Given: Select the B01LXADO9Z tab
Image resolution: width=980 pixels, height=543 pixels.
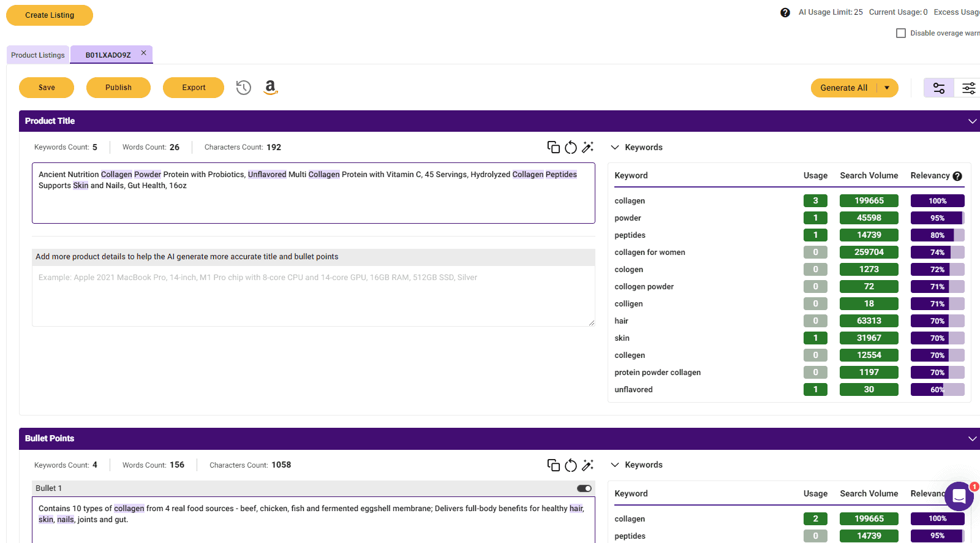Looking at the screenshot, I should (108, 55).
